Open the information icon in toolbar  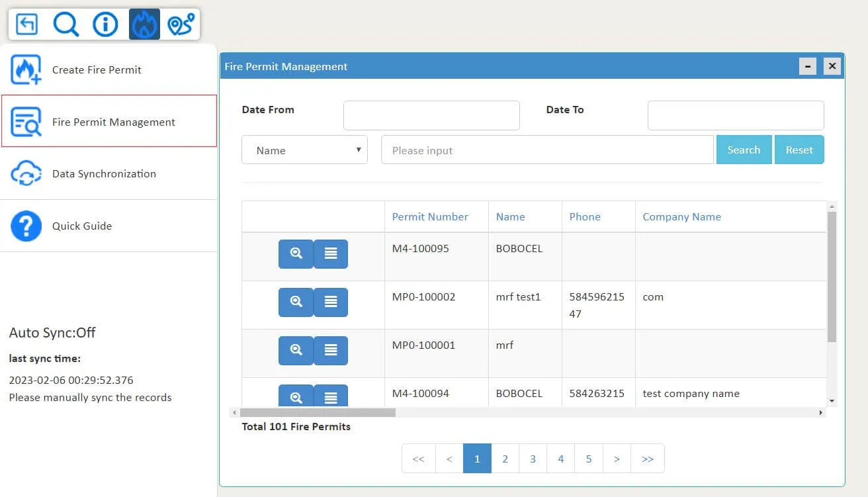(105, 24)
